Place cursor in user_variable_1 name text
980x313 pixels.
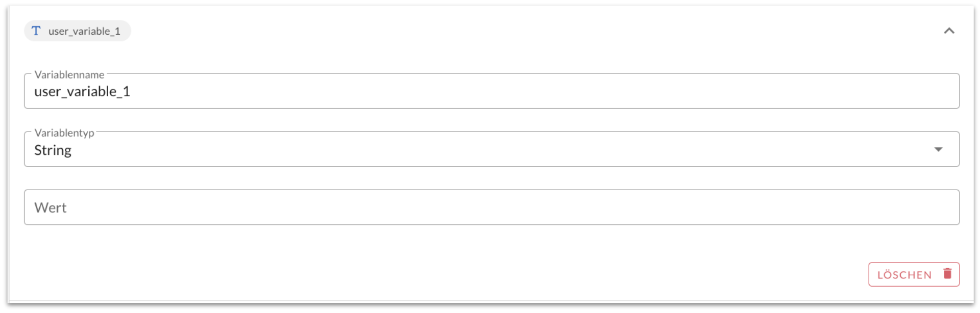82,92
